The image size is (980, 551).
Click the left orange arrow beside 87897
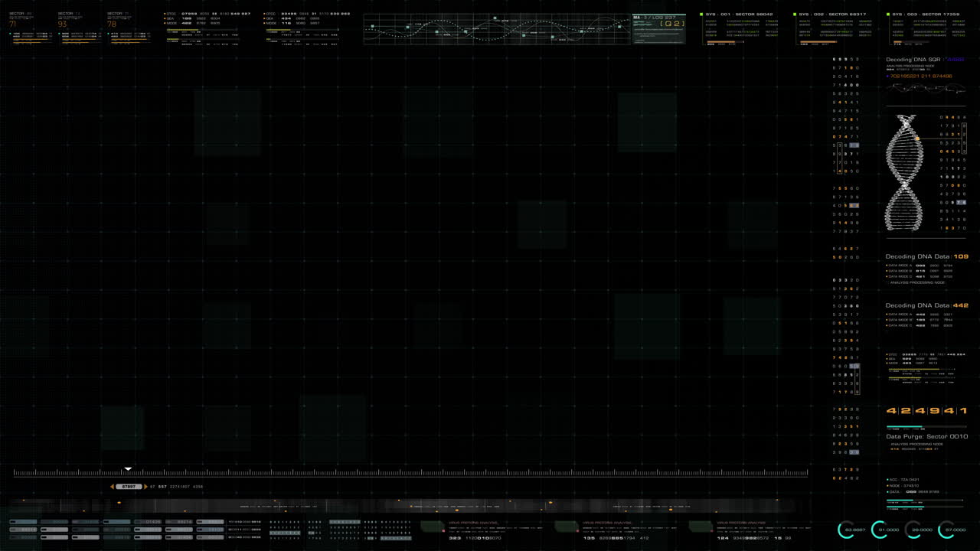click(113, 487)
